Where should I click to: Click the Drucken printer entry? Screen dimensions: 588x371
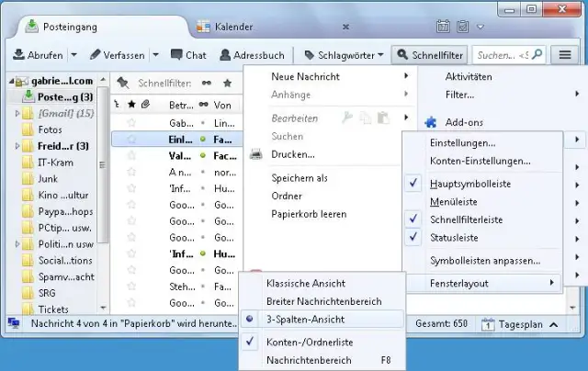pos(292,154)
